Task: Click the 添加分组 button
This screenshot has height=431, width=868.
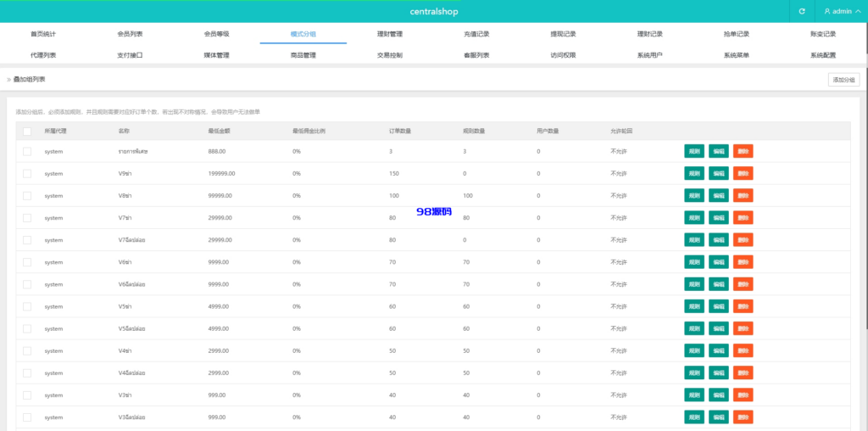Action: 843,80
